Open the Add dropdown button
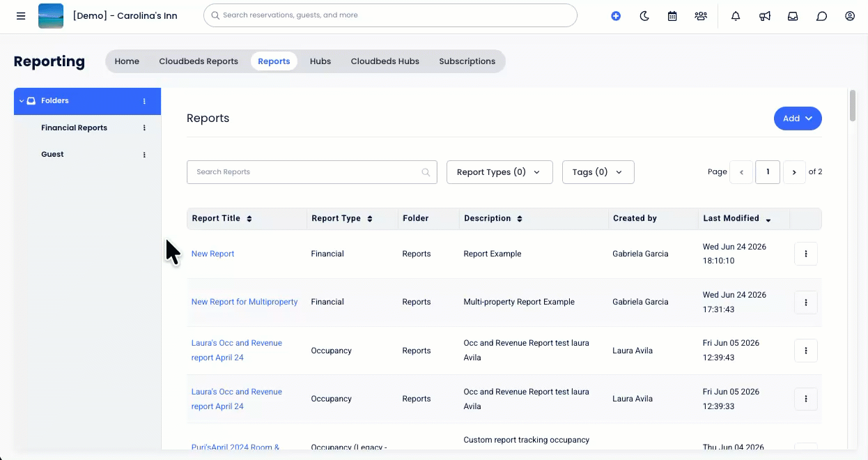The width and height of the screenshot is (868, 460). [798, 118]
